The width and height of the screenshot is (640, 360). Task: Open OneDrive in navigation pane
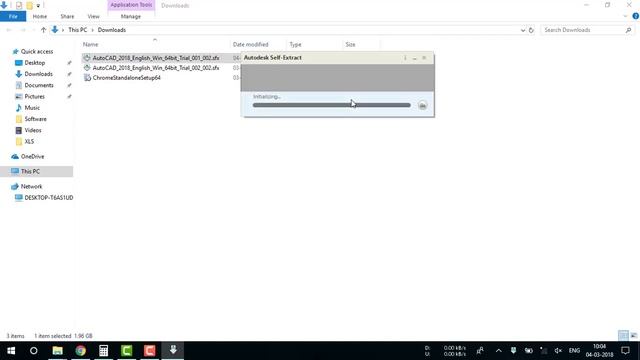click(32, 156)
